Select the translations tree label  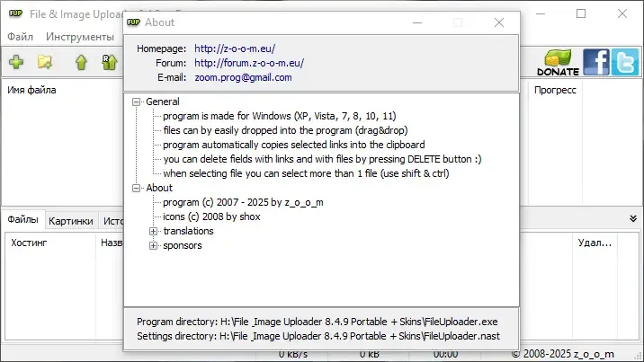[x=189, y=231]
